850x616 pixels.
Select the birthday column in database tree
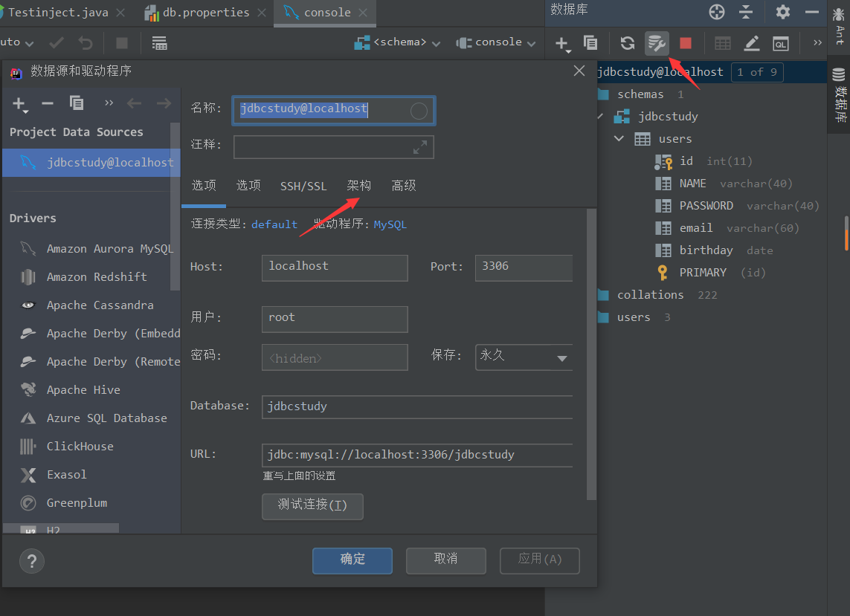pos(715,250)
